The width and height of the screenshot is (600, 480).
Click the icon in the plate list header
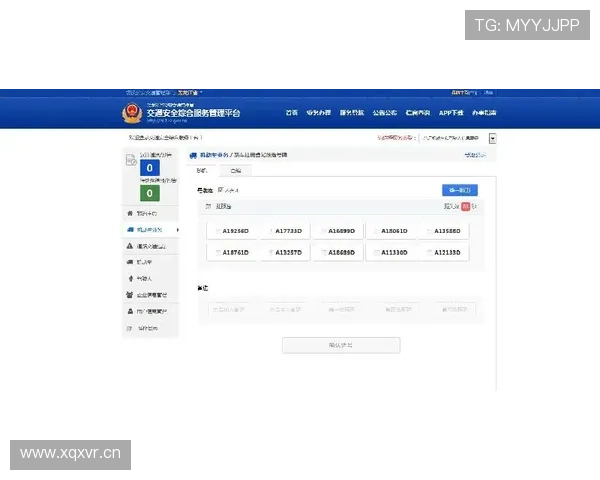[x=208, y=206]
